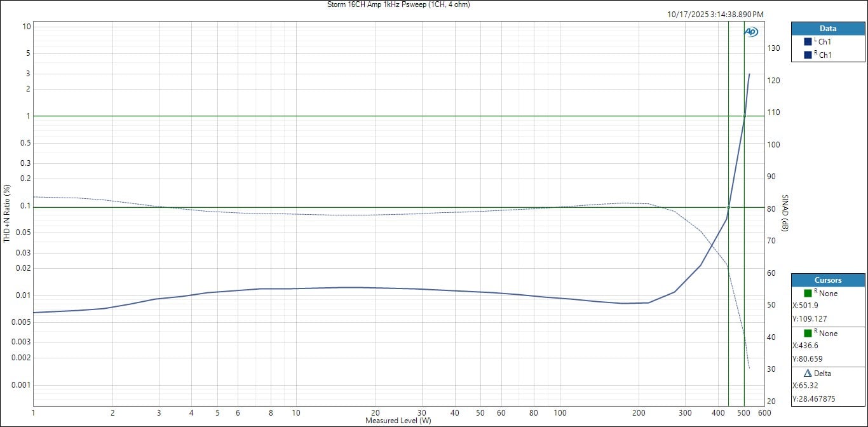
Task: Click the THD+N Ratio (%) axis label
Action: [7, 213]
